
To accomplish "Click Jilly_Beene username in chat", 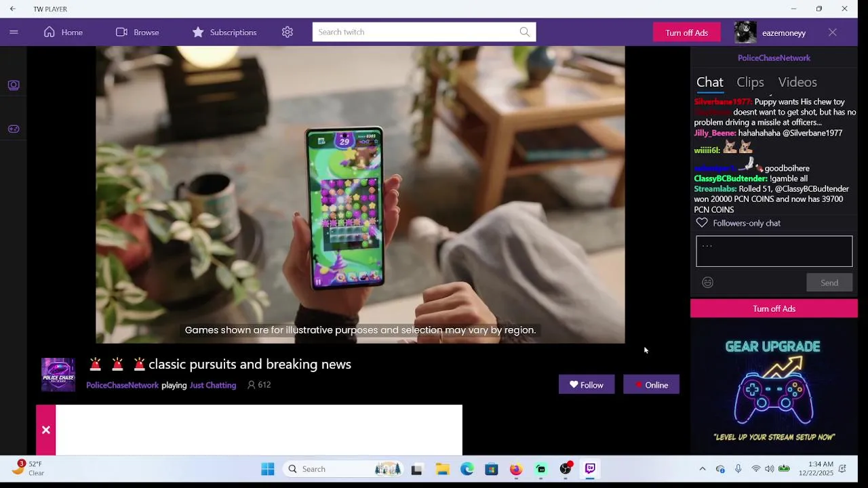I will coord(715,133).
